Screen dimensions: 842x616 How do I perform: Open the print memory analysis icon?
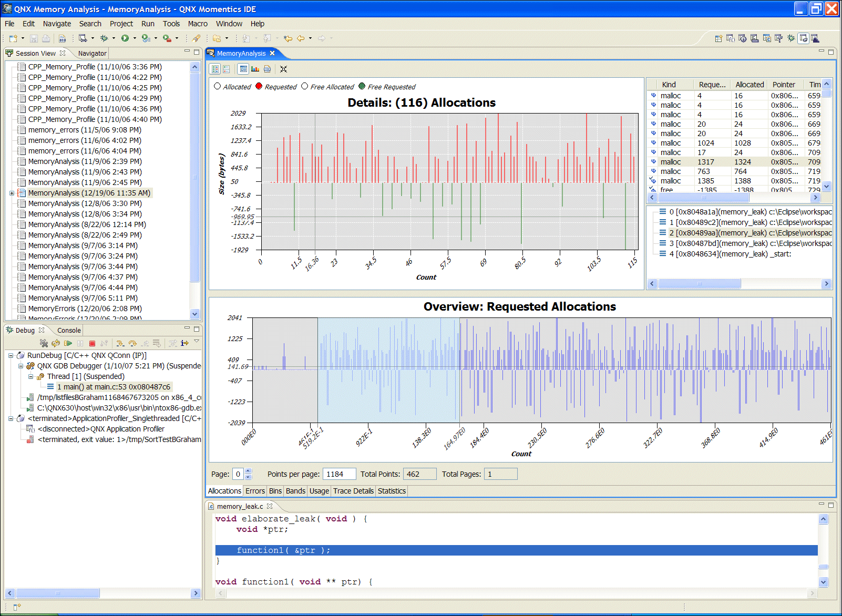click(x=267, y=68)
